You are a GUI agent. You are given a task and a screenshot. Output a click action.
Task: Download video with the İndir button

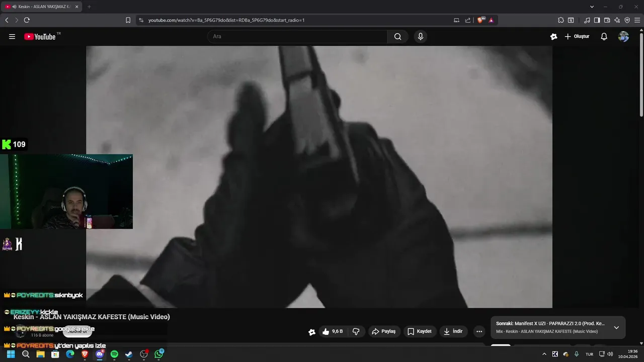[x=453, y=332]
